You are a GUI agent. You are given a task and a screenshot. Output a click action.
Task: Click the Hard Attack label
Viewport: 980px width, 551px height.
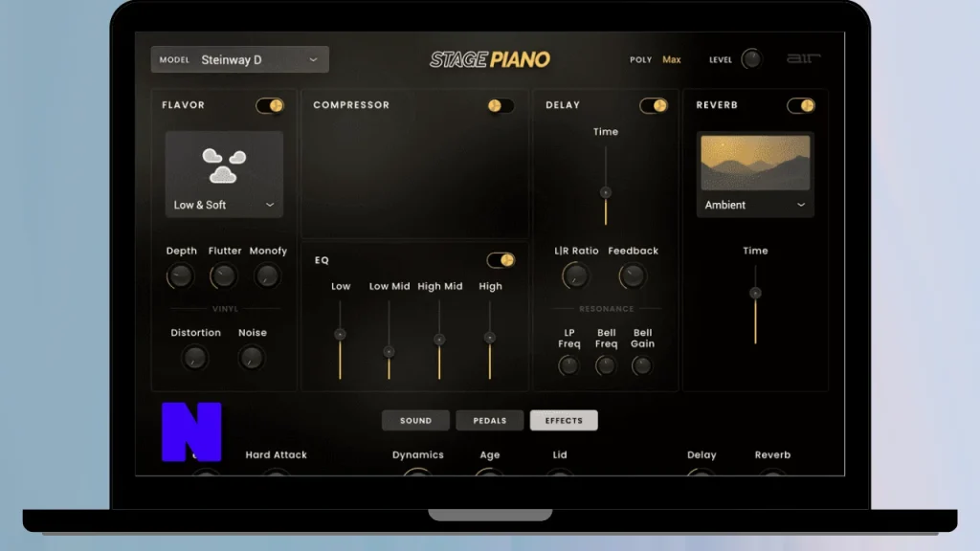(x=277, y=454)
